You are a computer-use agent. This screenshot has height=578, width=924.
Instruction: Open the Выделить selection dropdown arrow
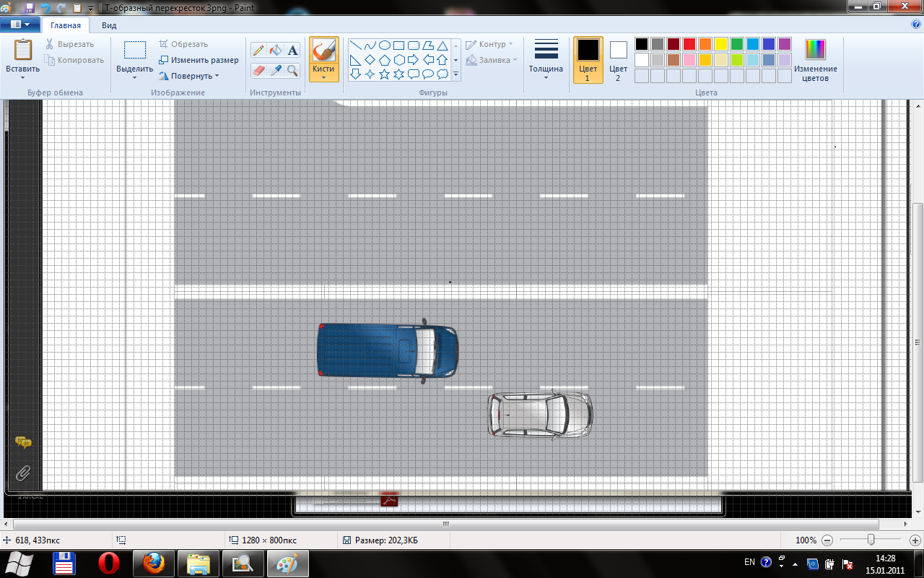point(134,77)
